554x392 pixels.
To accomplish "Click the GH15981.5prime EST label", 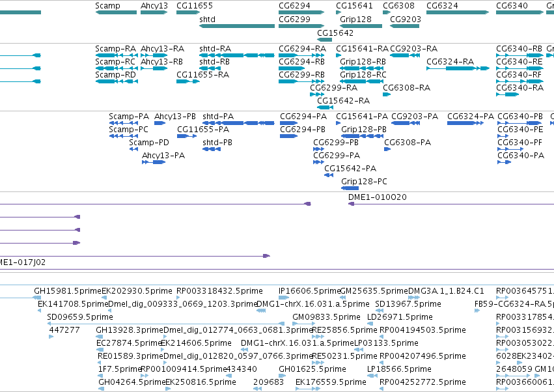I will click(68, 291).
